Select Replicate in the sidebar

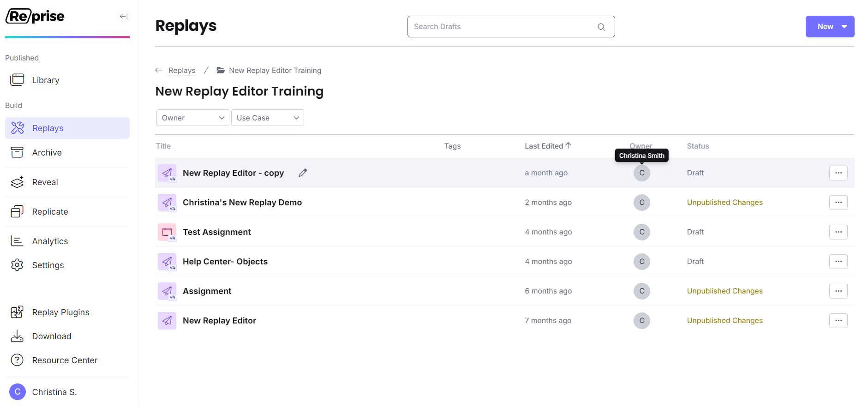click(x=67, y=211)
